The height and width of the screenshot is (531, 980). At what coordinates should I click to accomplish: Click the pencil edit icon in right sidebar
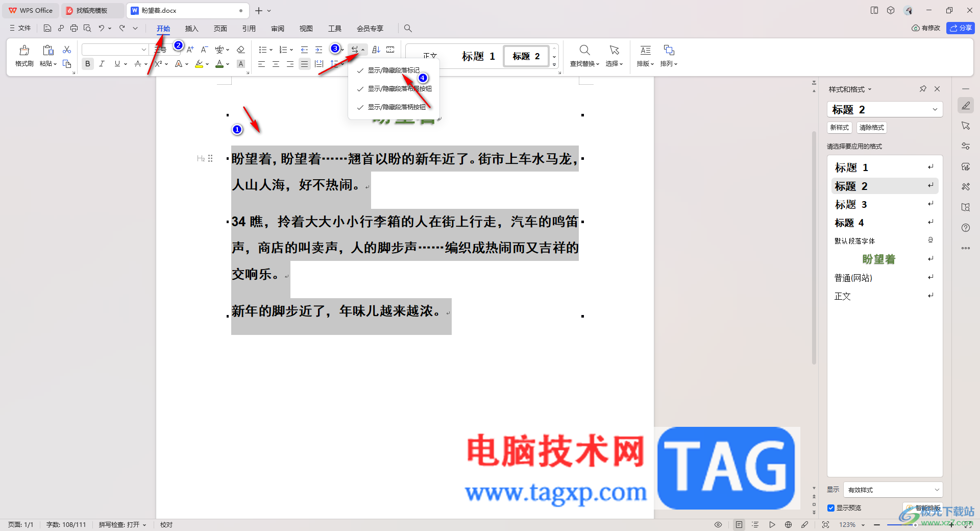[x=966, y=105]
